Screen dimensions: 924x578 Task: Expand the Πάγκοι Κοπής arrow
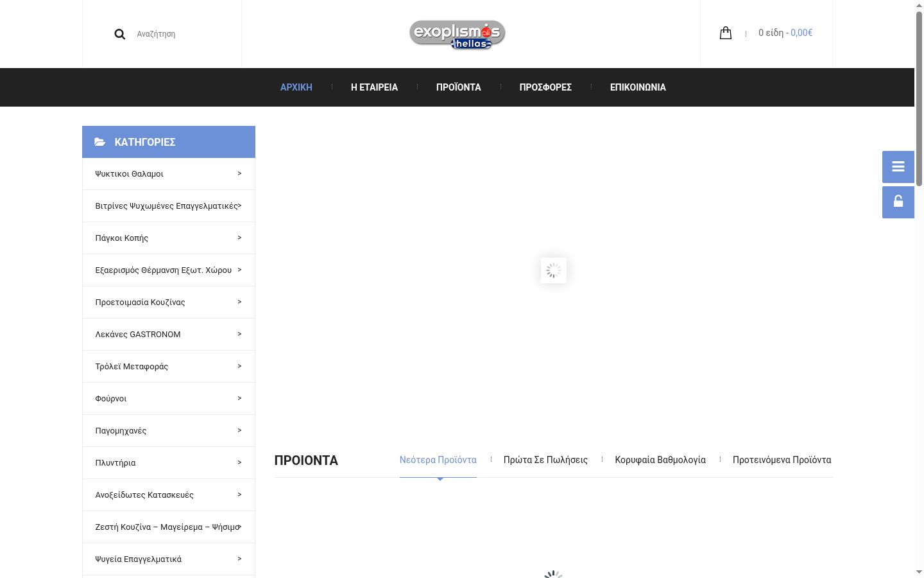239,238
